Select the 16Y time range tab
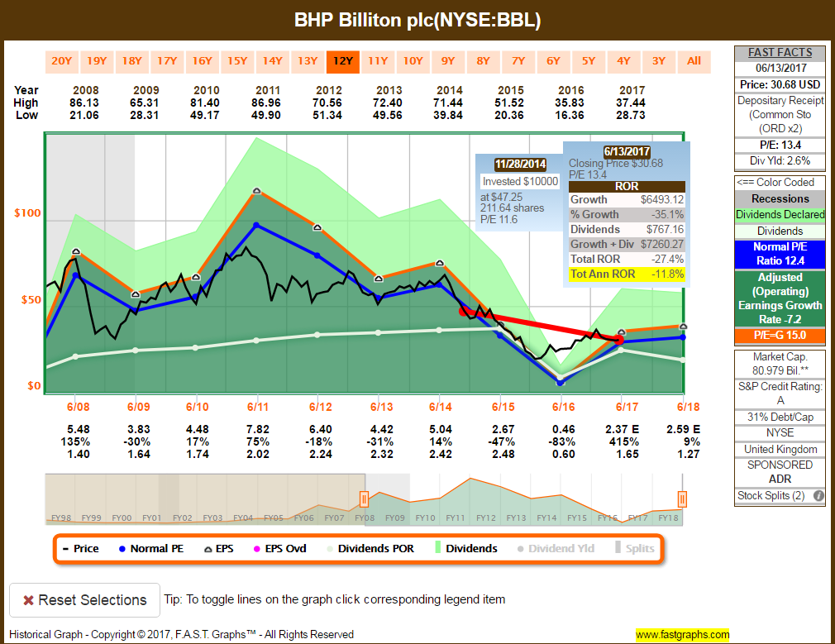 click(203, 61)
